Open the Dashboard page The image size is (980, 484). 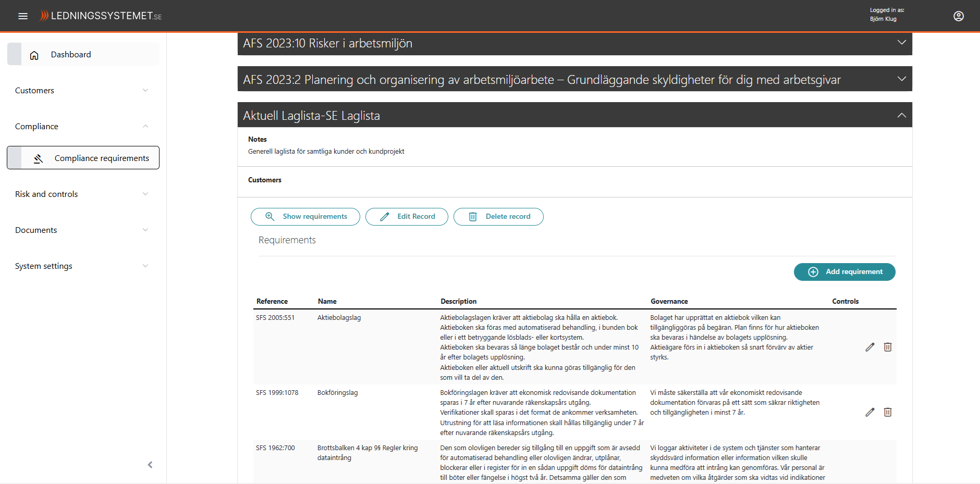(71, 55)
